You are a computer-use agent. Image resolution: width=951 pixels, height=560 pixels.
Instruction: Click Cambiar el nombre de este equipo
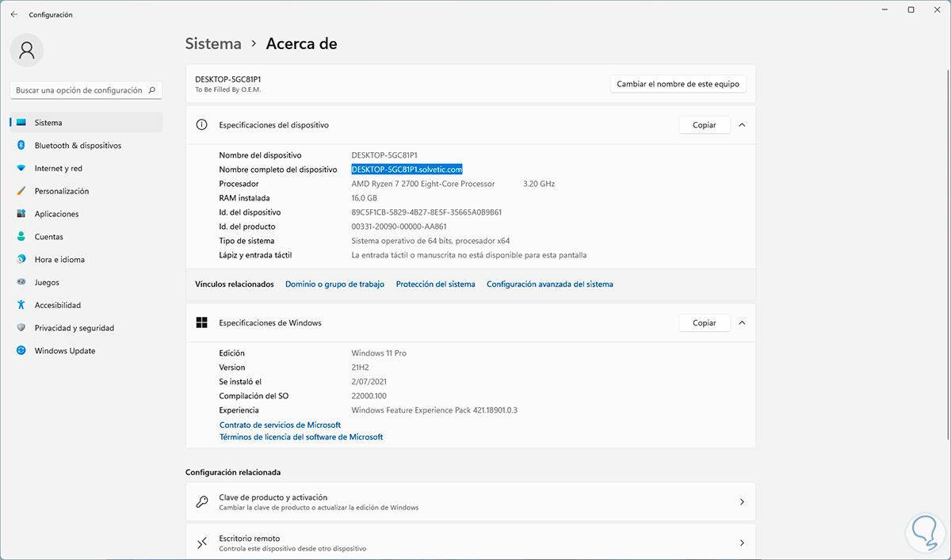click(678, 84)
